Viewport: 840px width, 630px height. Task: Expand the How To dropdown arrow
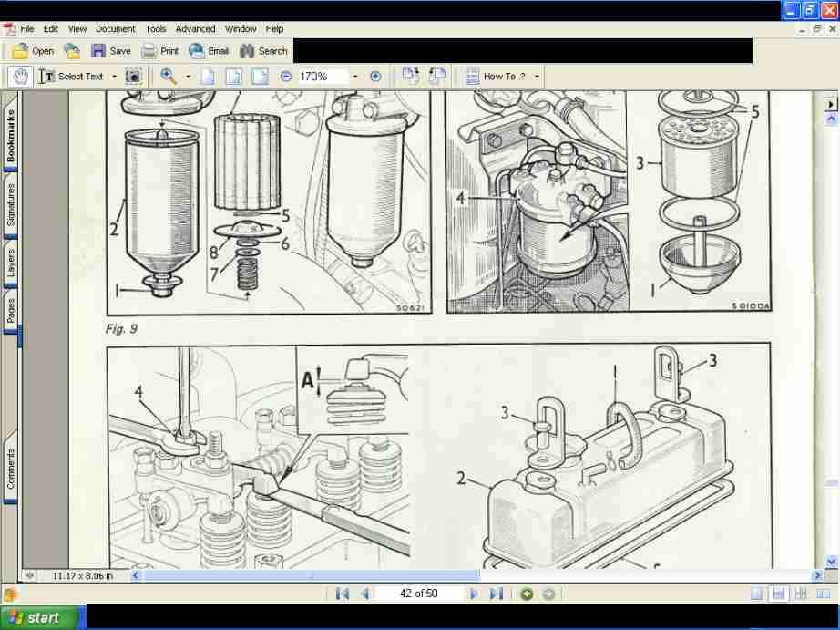[x=537, y=77]
